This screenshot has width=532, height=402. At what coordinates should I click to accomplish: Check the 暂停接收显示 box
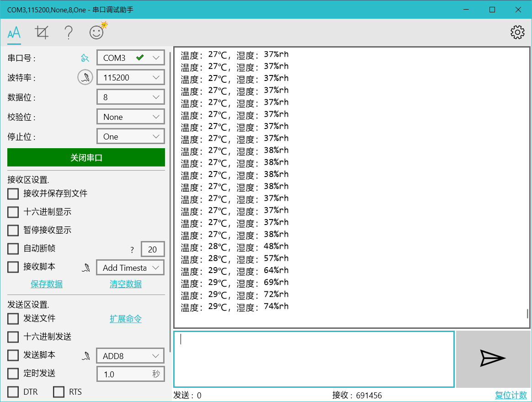pos(13,230)
